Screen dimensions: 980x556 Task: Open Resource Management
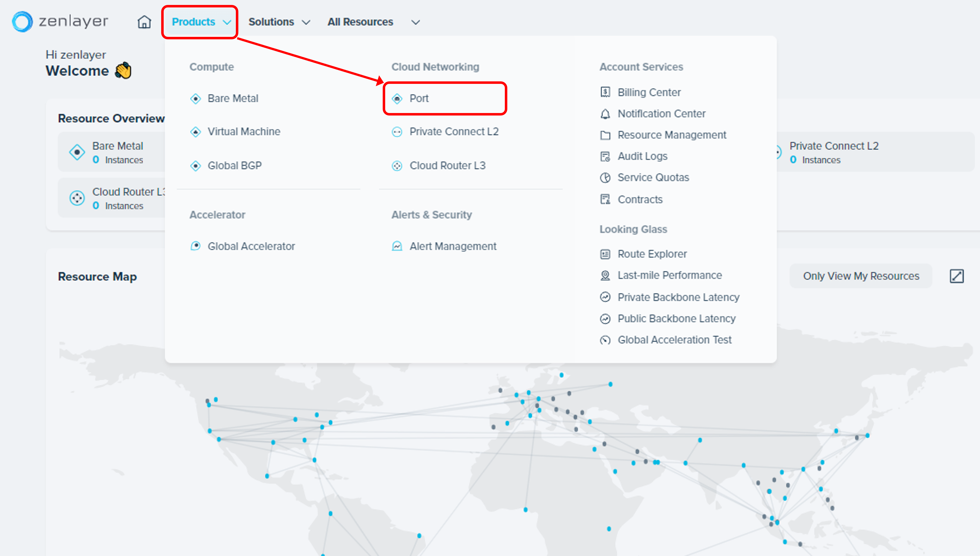pyautogui.click(x=672, y=135)
